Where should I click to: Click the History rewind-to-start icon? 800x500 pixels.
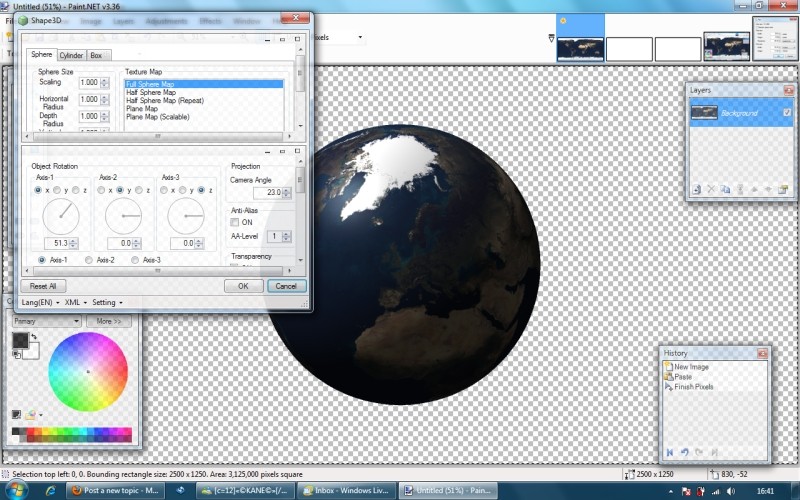[x=670, y=452]
